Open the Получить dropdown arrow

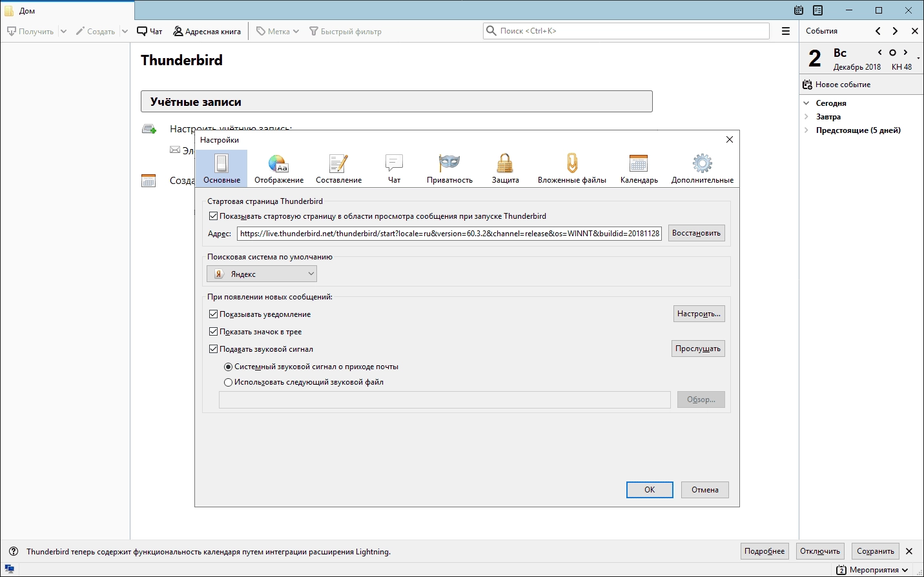click(63, 31)
